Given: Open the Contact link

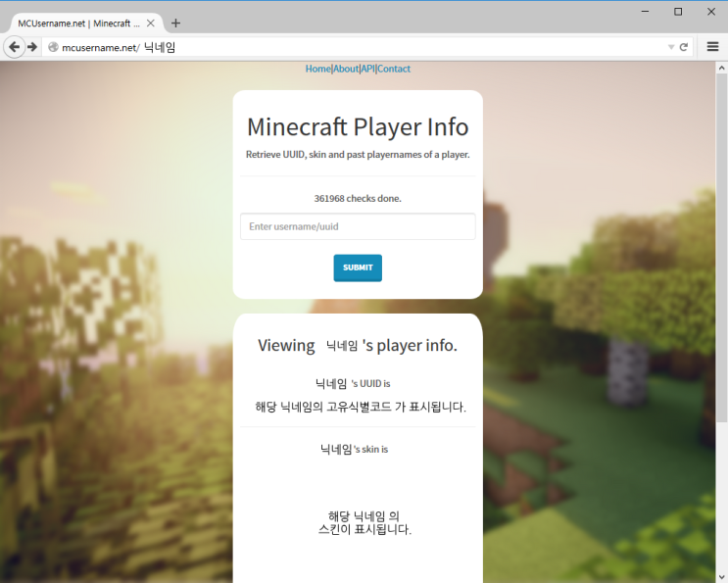Looking at the screenshot, I should click(394, 69).
